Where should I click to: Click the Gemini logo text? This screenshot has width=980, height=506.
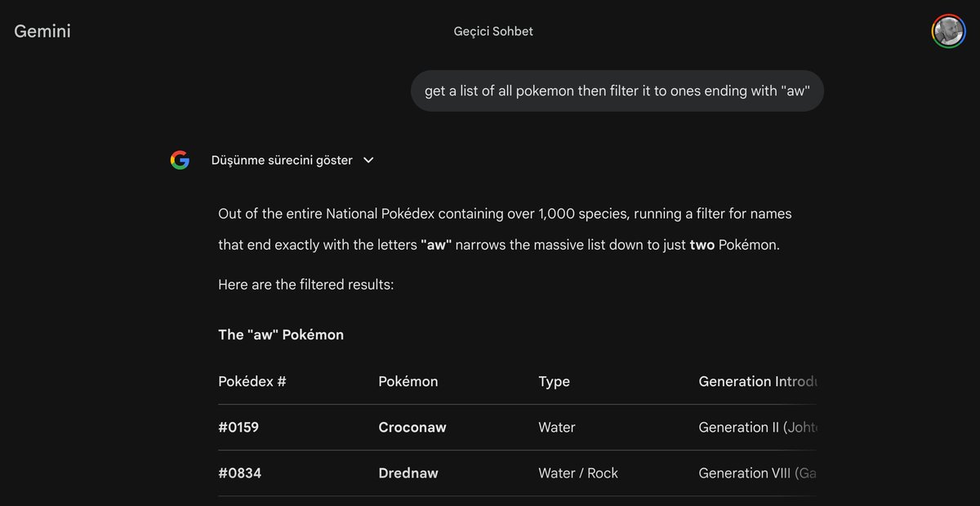click(x=42, y=32)
